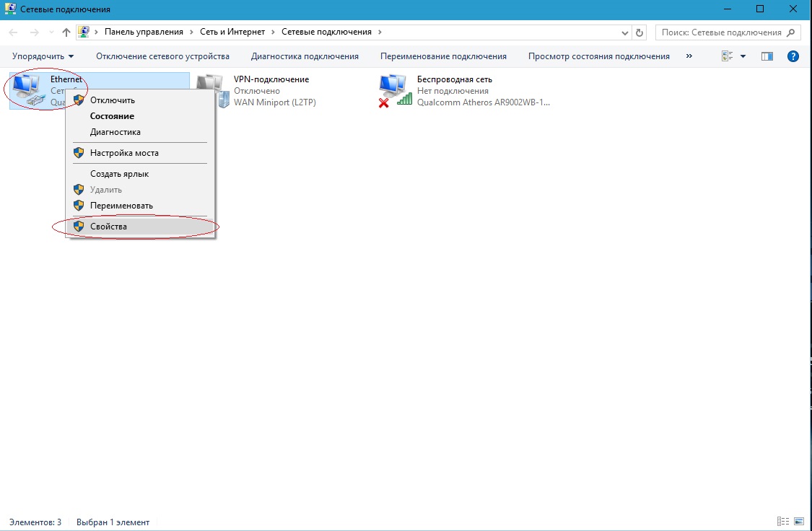Viewport: 812px width, 531px height.
Task: Switch to large icons view in status bar
Action: click(800, 522)
